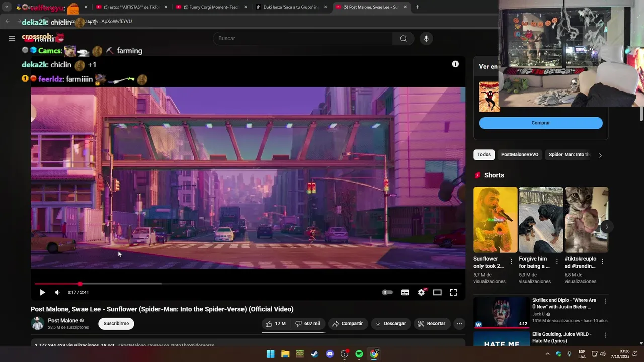This screenshot has width=644, height=362.
Task: Click the Buscar search field
Action: pos(303,38)
